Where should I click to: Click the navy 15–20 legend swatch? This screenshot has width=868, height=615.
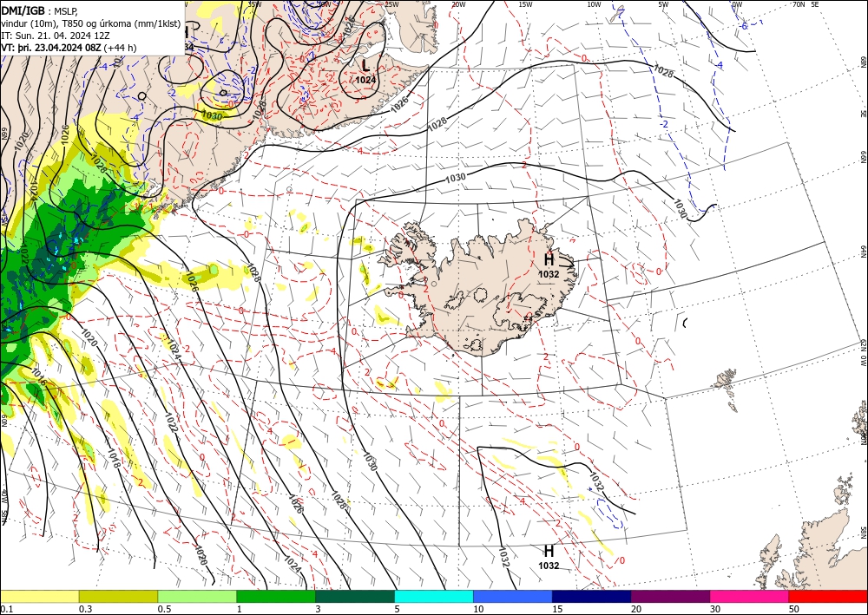[x=592, y=596]
